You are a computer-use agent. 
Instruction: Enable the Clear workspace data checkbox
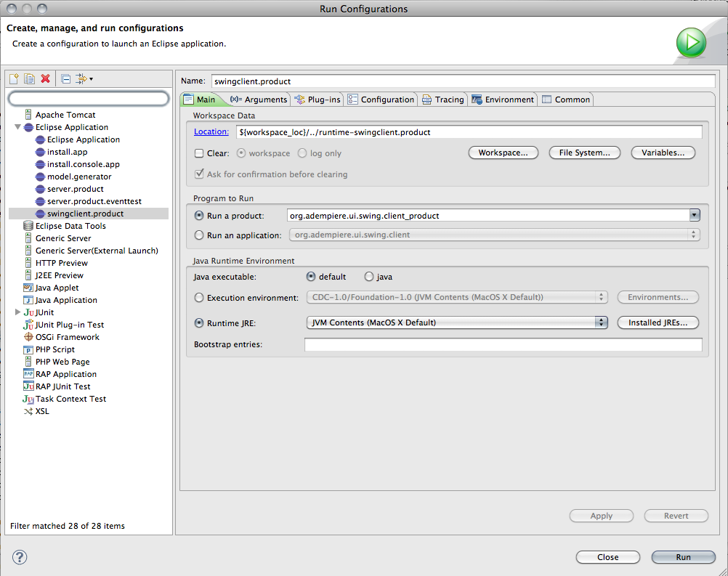click(199, 153)
